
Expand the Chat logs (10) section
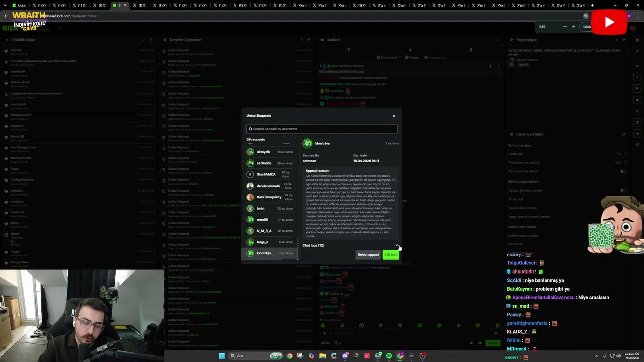click(351, 245)
